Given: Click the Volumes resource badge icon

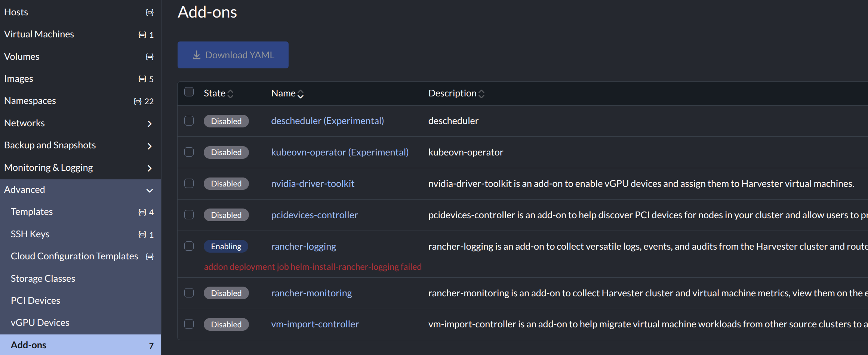Looking at the screenshot, I should click(x=149, y=56).
